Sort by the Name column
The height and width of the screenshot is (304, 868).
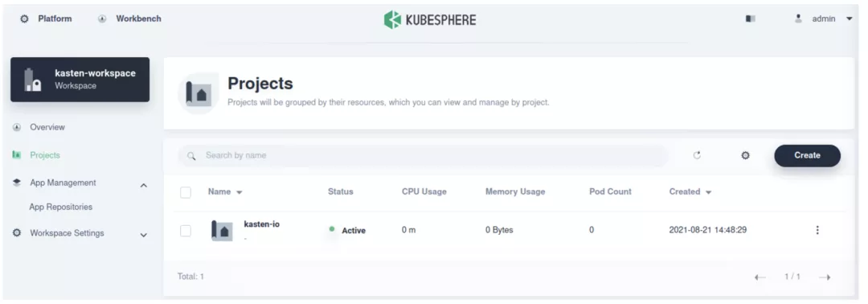pyautogui.click(x=225, y=191)
